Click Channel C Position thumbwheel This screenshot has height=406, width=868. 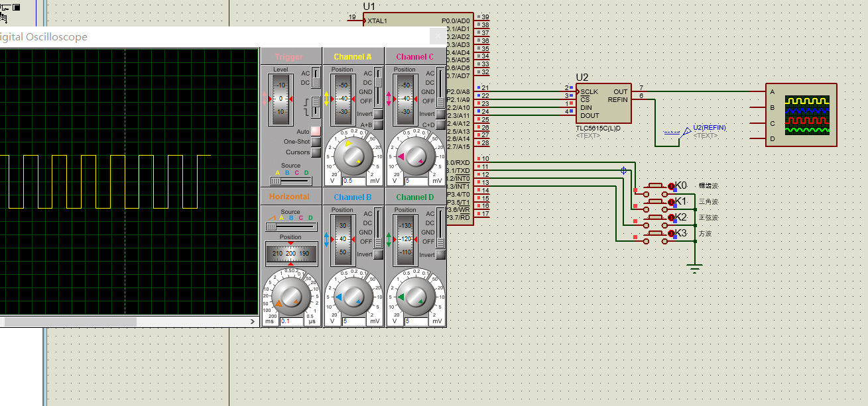[404, 99]
